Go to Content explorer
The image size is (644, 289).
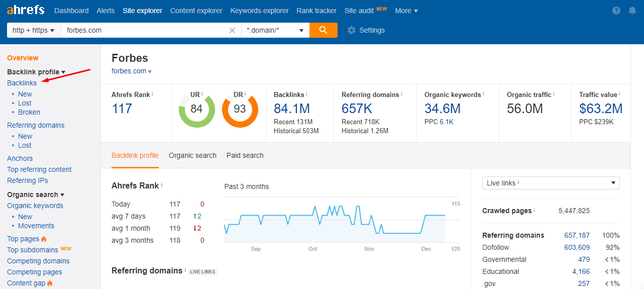pos(196,11)
